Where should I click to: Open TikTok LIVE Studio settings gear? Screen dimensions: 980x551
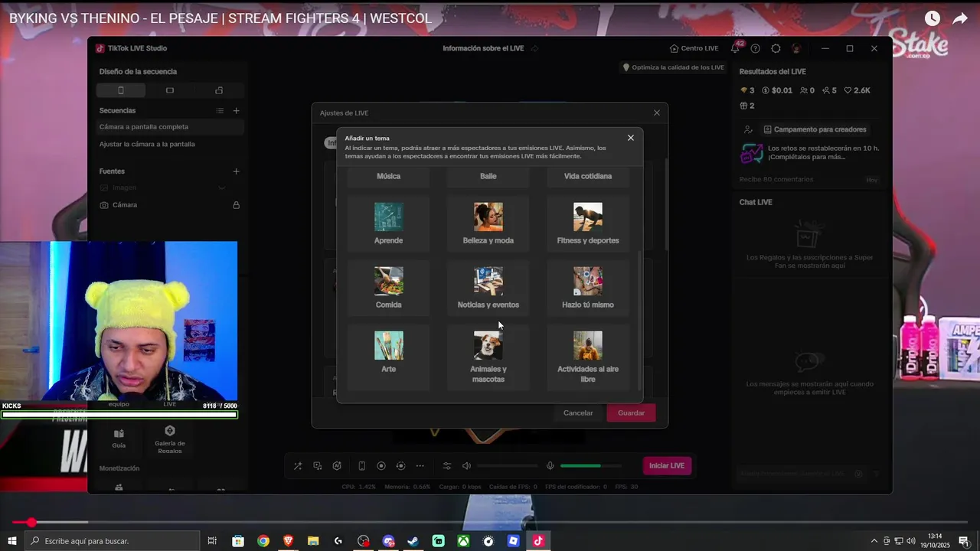[x=776, y=48]
